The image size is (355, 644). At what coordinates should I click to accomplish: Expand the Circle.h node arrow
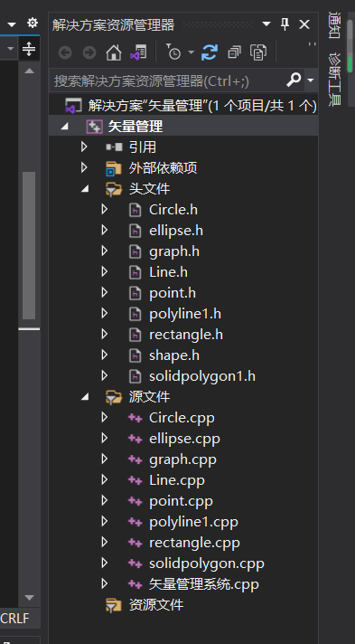104,210
